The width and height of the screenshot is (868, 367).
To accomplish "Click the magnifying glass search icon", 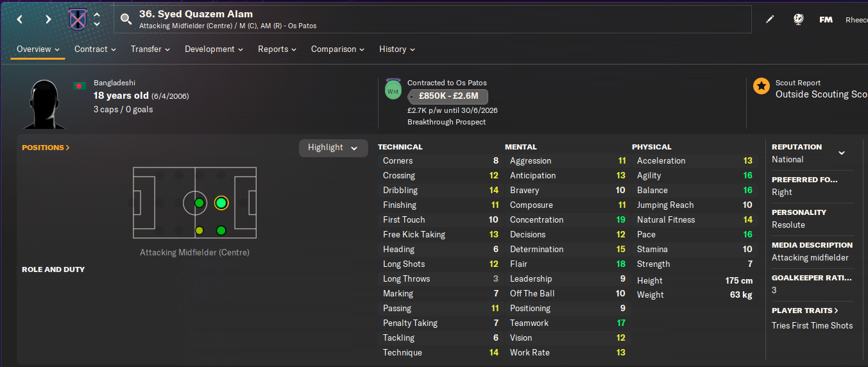I will coord(126,19).
